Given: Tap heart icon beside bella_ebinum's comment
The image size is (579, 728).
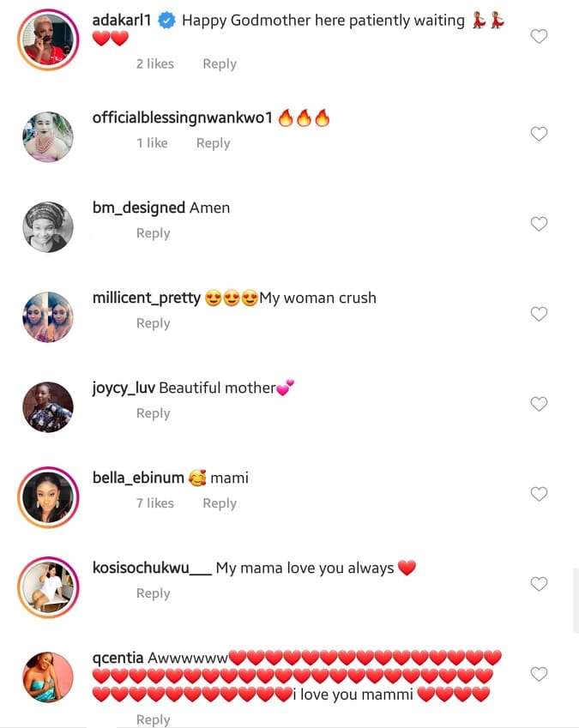Looking at the screenshot, I should pyautogui.click(x=539, y=494).
